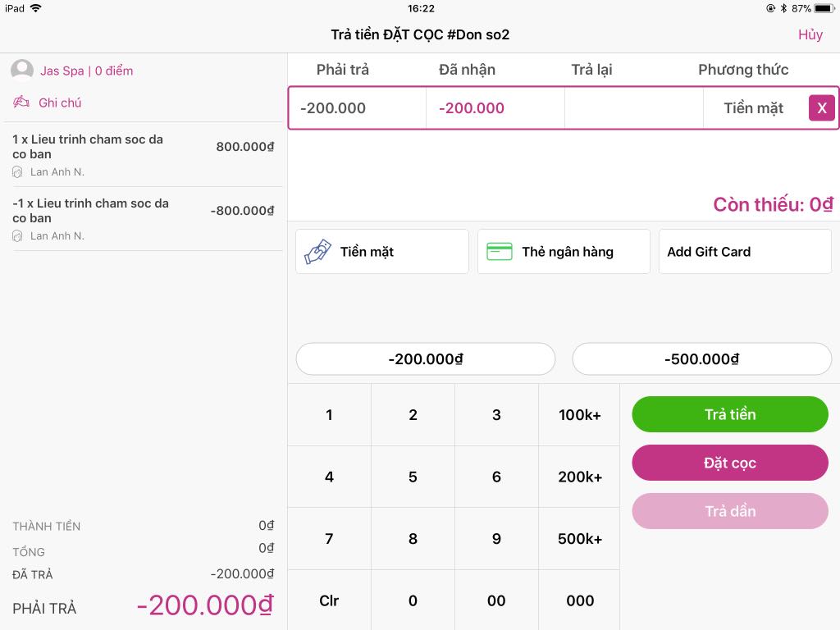Tap the staff icon under first item
Image resolution: width=840 pixels, height=630 pixels.
(x=17, y=172)
